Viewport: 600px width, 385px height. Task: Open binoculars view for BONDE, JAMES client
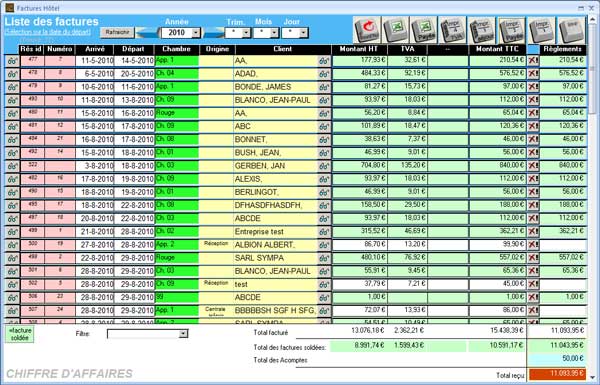pyautogui.click(x=324, y=87)
